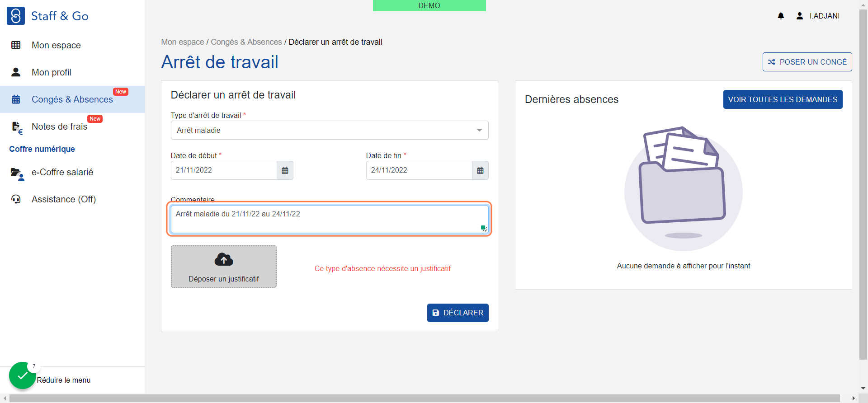Viewport: 868px width, 403px height.
Task: Select Congés & Absences menu item
Action: pos(72,99)
